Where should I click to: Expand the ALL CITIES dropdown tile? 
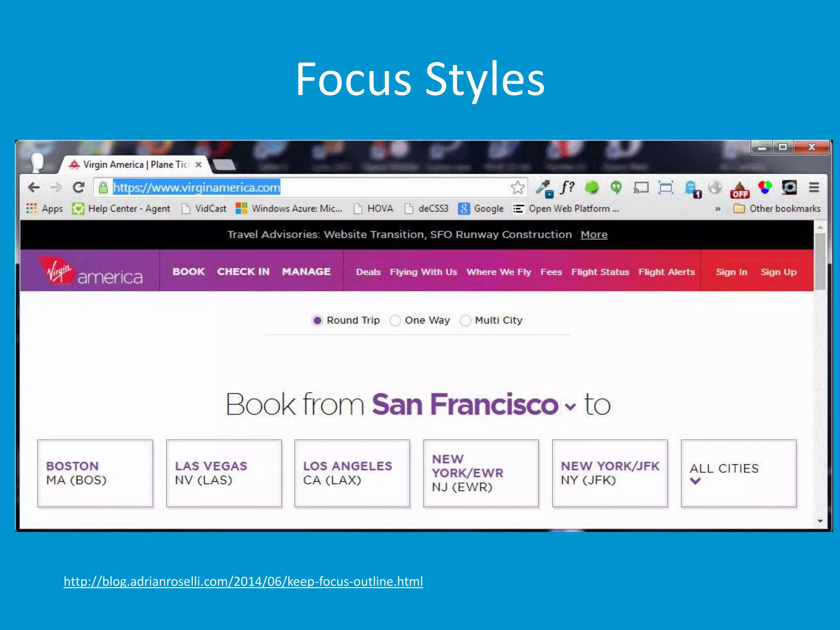[x=739, y=474]
